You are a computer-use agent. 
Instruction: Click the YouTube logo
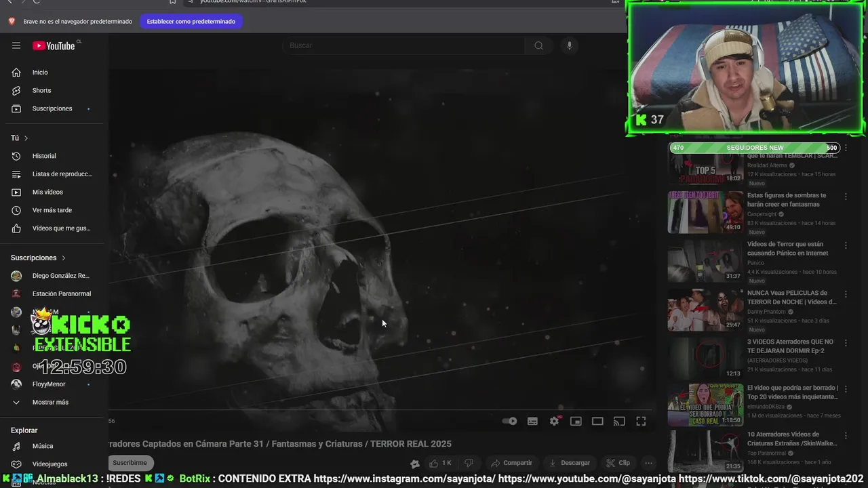[x=55, y=45]
